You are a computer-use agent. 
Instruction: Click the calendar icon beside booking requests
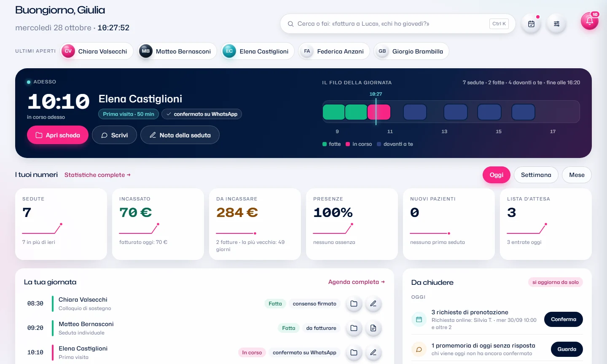point(419,320)
